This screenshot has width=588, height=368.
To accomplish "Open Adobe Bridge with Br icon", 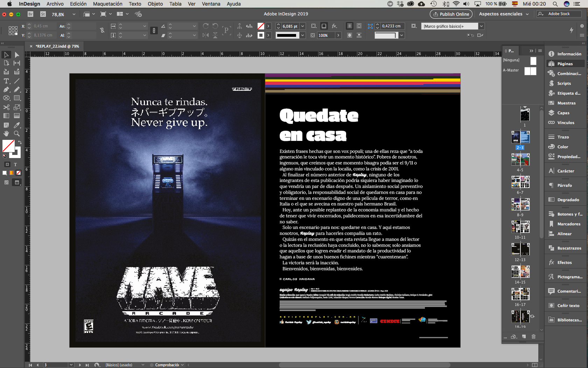I will point(30,14).
